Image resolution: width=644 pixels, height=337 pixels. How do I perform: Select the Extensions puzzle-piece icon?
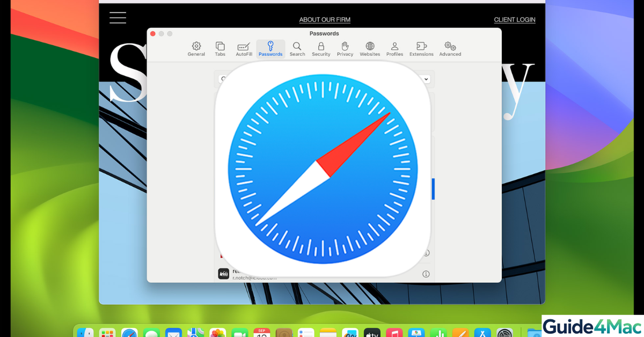pyautogui.click(x=421, y=48)
